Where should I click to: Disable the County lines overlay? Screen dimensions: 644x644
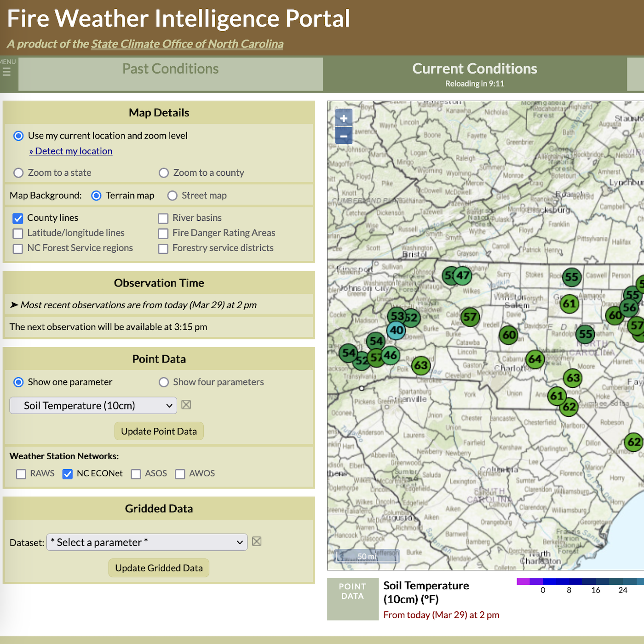[17, 218]
